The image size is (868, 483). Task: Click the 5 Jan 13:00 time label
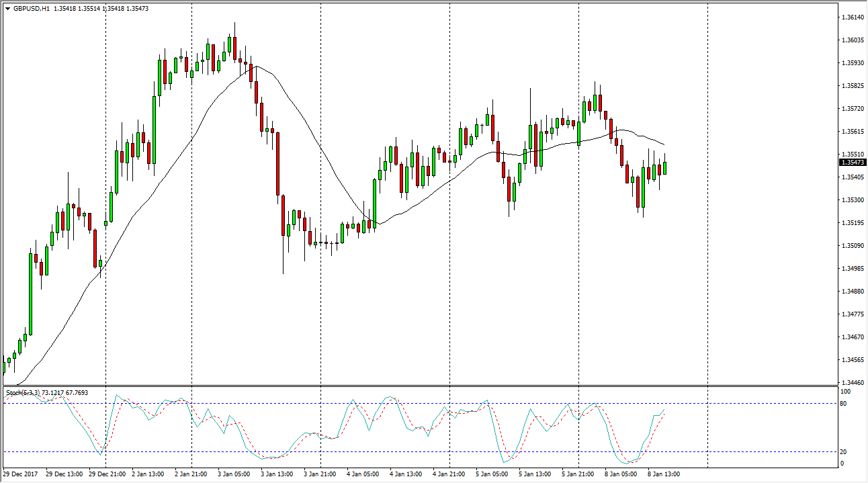535,474
